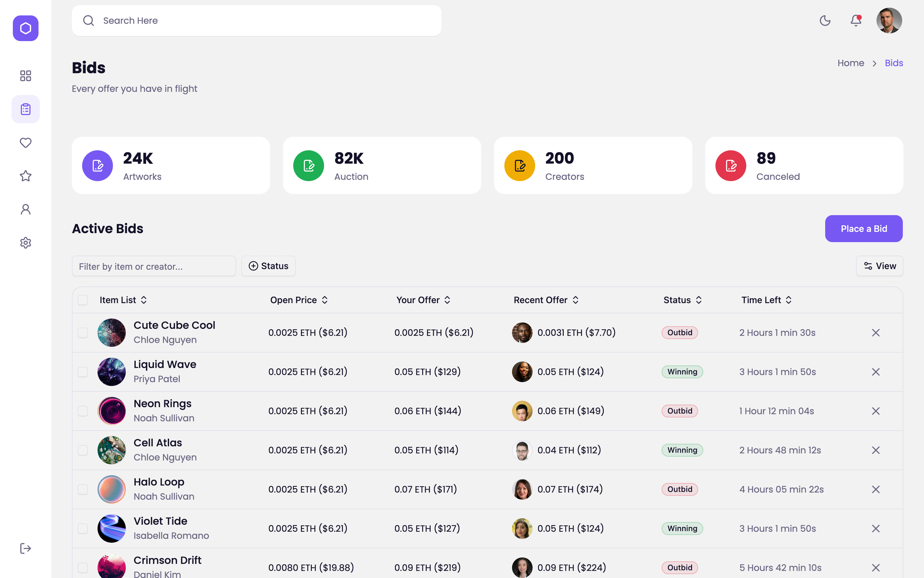Sort by Item List column
The image size is (924, 578).
[123, 300]
